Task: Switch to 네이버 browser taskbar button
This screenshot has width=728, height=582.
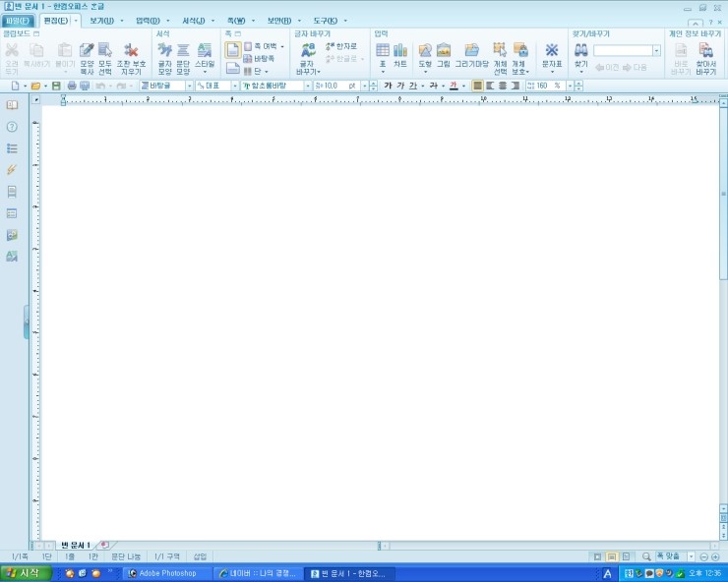Action: [x=259, y=574]
